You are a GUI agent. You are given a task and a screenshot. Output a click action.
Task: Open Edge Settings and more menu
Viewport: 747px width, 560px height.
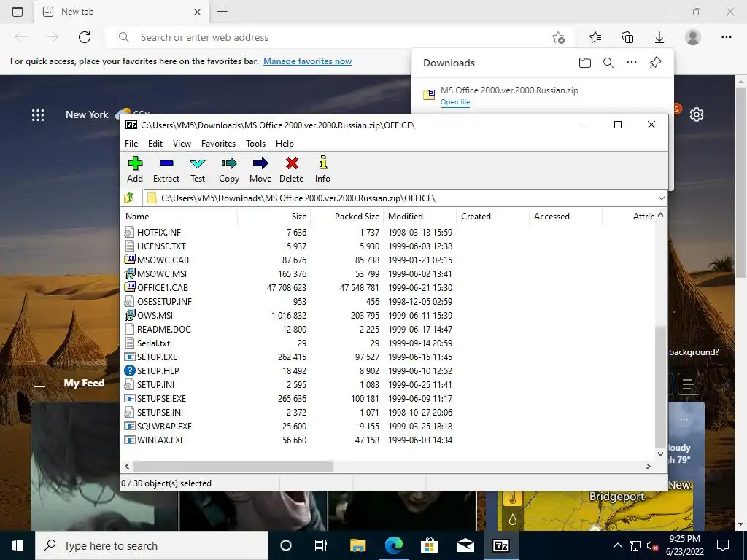click(726, 37)
